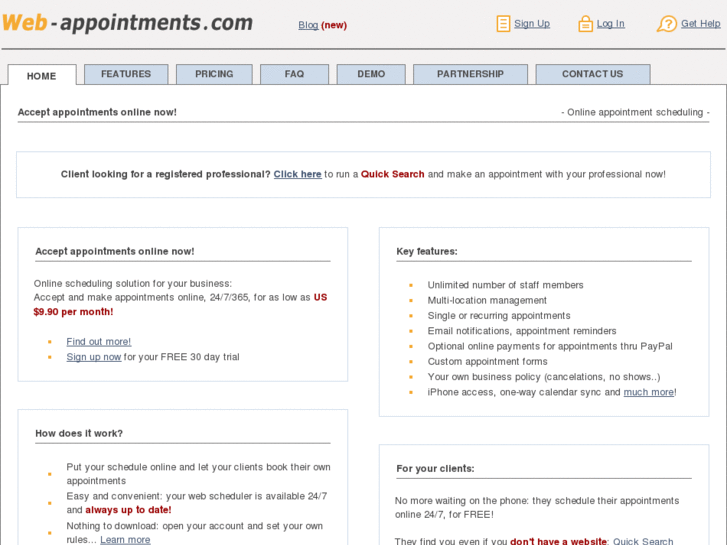Click 'Unlimited number of staff members' item
Screen dimensions: 727x545
tap(505, 285)
